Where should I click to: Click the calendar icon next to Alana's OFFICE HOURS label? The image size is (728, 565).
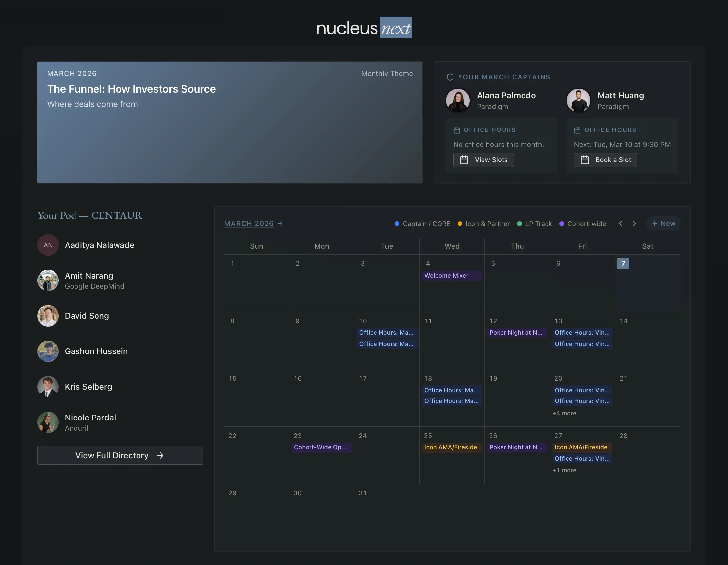pyautogui.click(x=457, y=130)
